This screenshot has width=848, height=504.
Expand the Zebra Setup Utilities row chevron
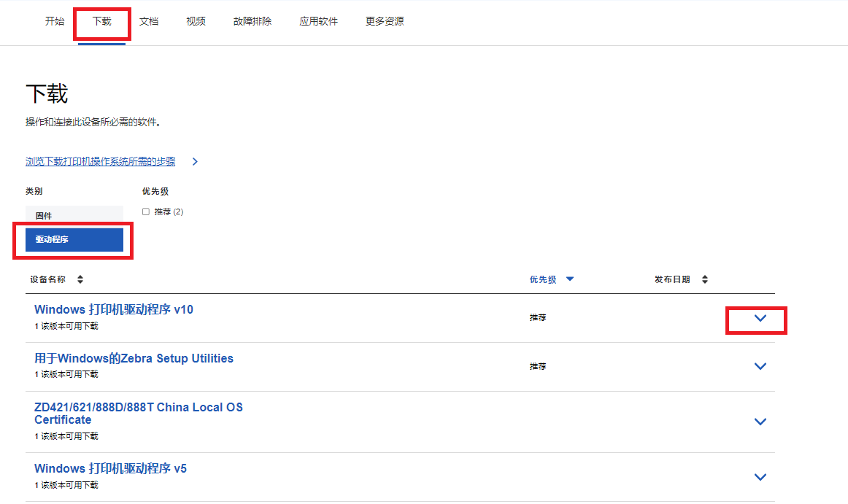(760, 366)
